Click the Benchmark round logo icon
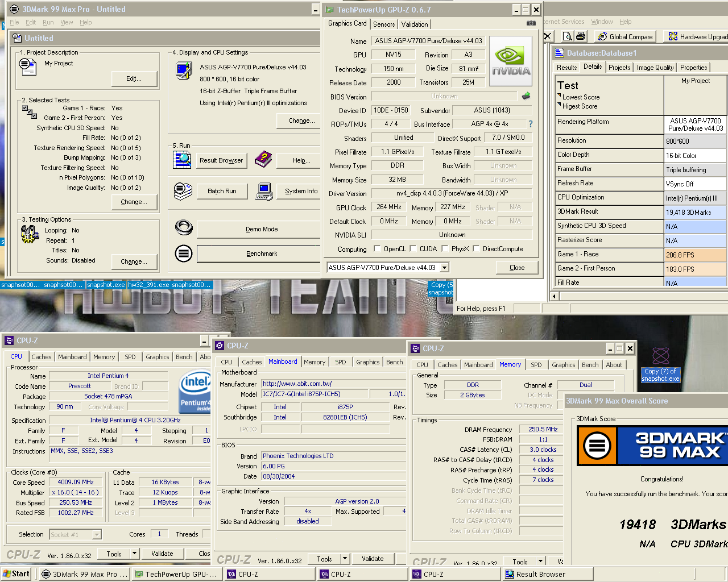Image resolution: width=728 pixels, height=582 pixels. coord(184,253)
